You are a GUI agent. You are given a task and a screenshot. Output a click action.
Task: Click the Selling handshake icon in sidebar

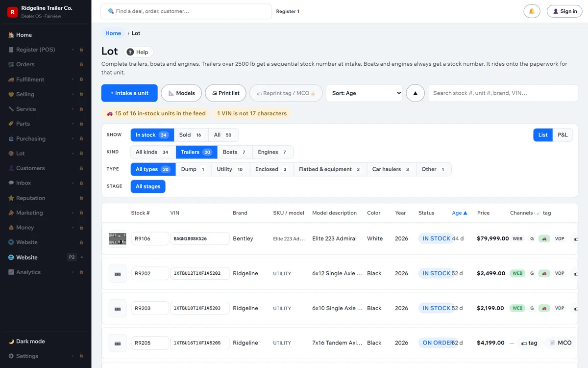coord(11,94)
